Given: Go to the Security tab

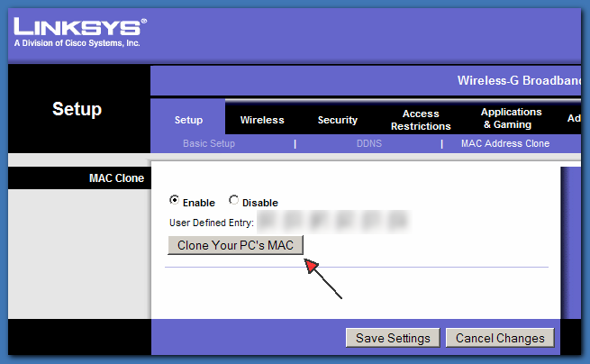Looking at the screenshot, I should pos(338,120).
